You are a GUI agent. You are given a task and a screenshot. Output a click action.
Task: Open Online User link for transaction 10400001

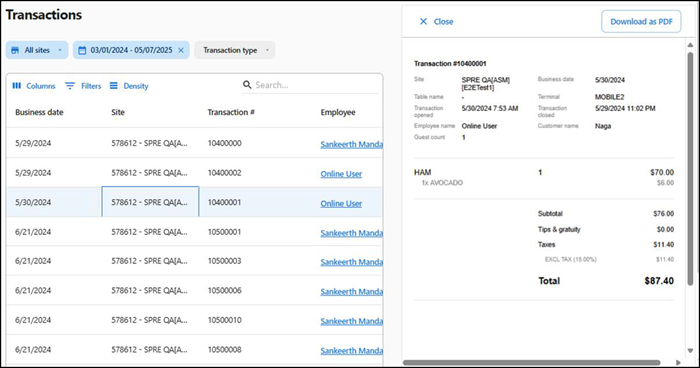pyautogui.click(x=341, y=203)
